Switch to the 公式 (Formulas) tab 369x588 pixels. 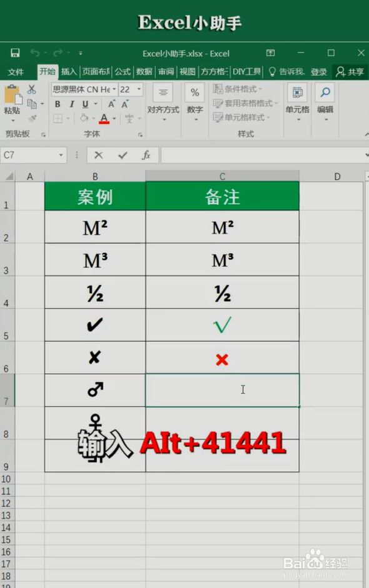pyautogui.click(x=123, y=72)
